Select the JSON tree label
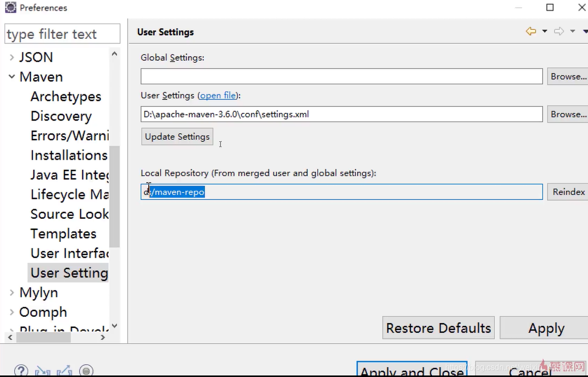588x377 pixels. [36, 58]
